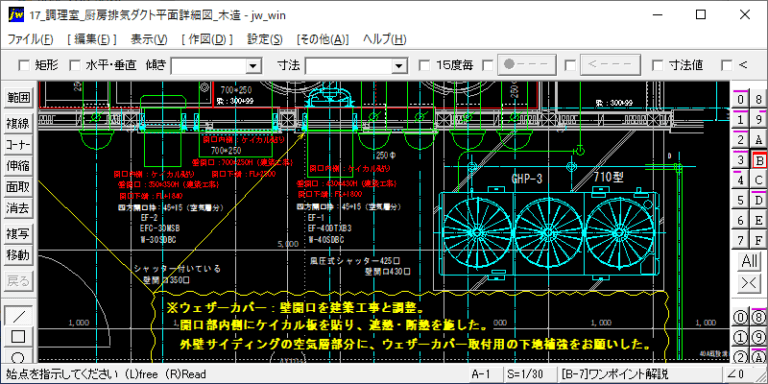Select layer C button

point(758,180)
